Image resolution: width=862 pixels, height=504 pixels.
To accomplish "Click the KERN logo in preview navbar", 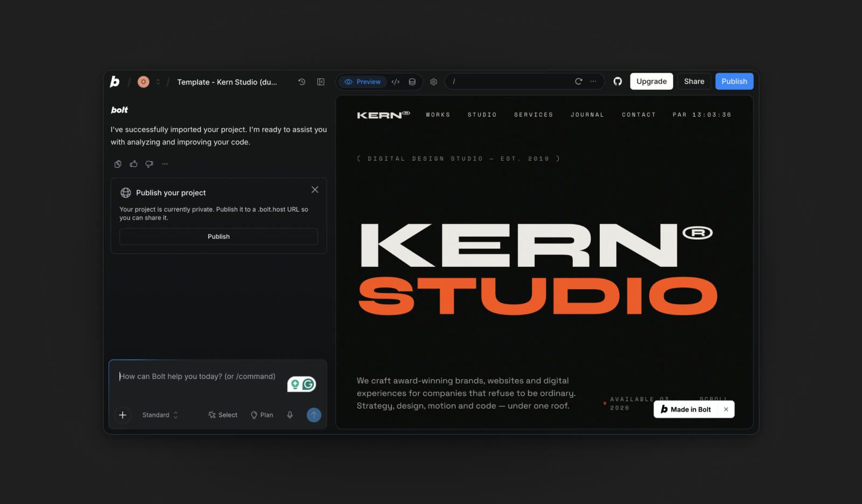I will pyautogui.click(x=383, y=115).
